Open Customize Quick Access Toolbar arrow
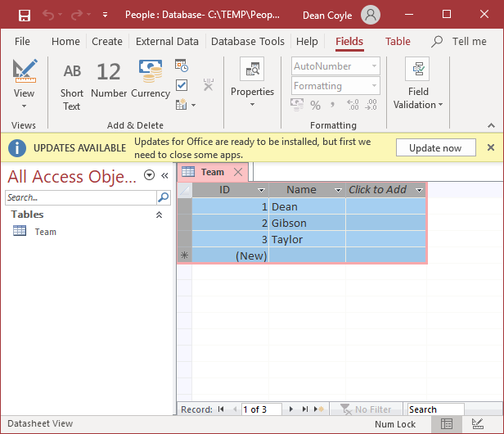 click(105, 15)
